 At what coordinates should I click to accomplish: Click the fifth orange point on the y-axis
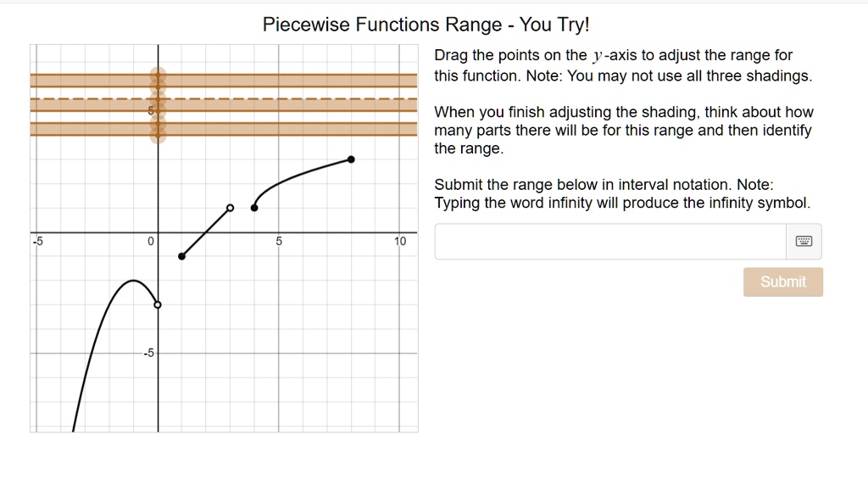coord(158,123)
